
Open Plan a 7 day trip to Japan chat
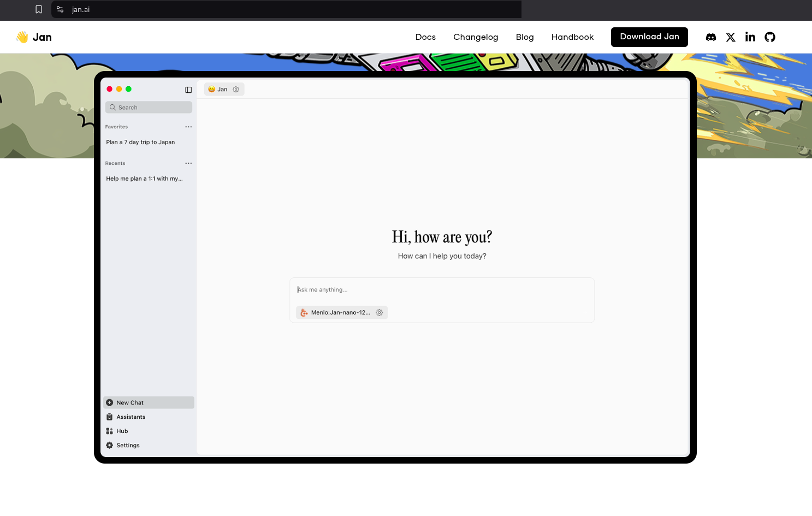pyautogui.click(x=140, y=143)
